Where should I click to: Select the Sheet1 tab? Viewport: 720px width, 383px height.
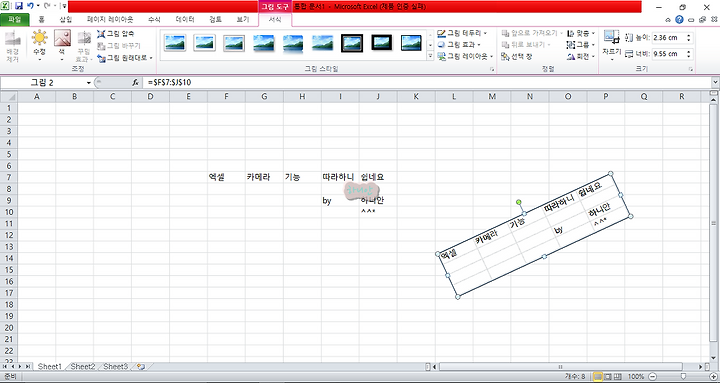50,366
